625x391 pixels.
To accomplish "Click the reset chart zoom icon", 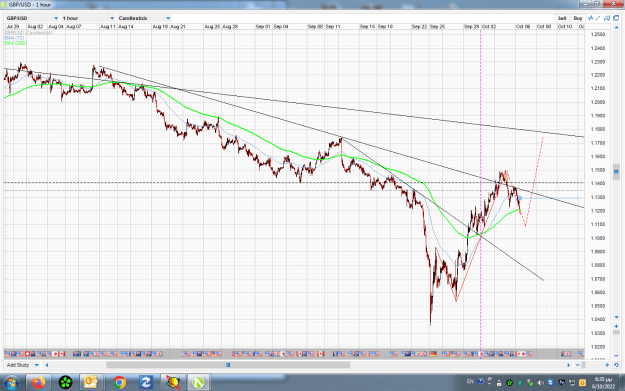I will point(616,365).
